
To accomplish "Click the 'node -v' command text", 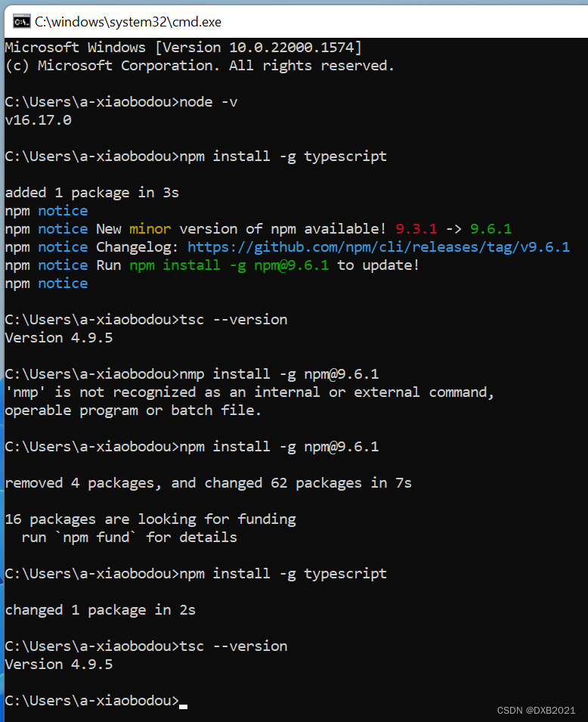I will (208, 102).
